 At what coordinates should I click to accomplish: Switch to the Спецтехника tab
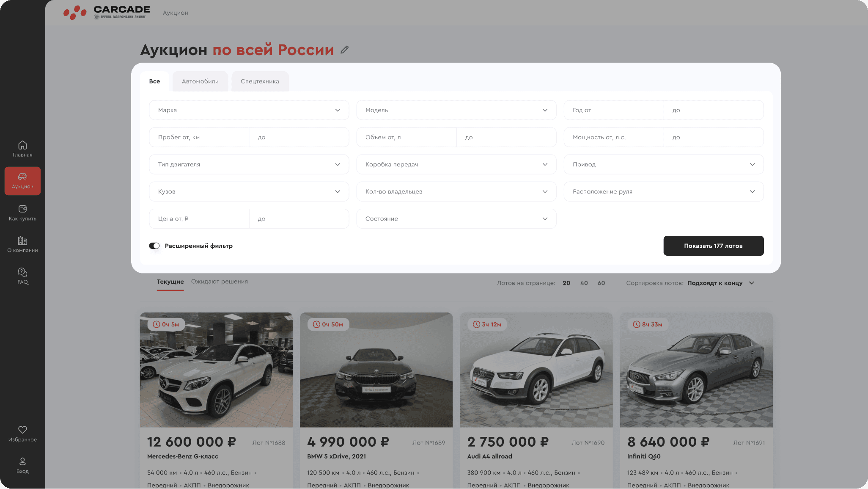(260, 81)
